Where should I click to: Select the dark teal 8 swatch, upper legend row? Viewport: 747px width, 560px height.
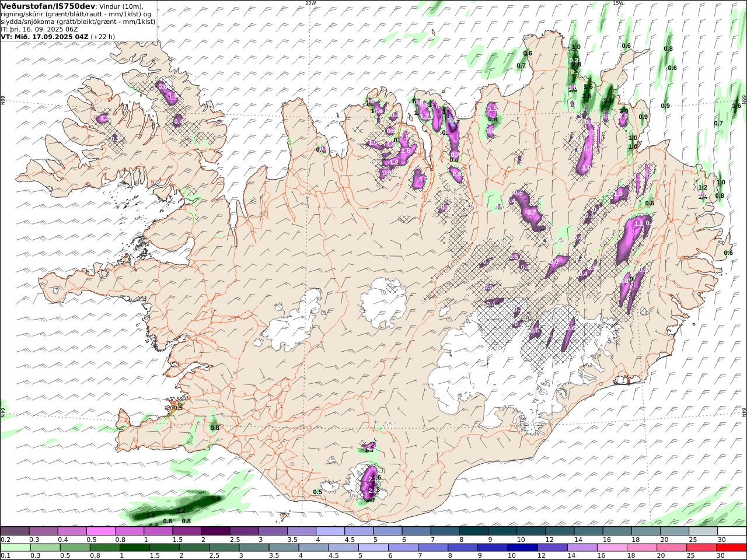pyautogui.click(x=473, y=531)
